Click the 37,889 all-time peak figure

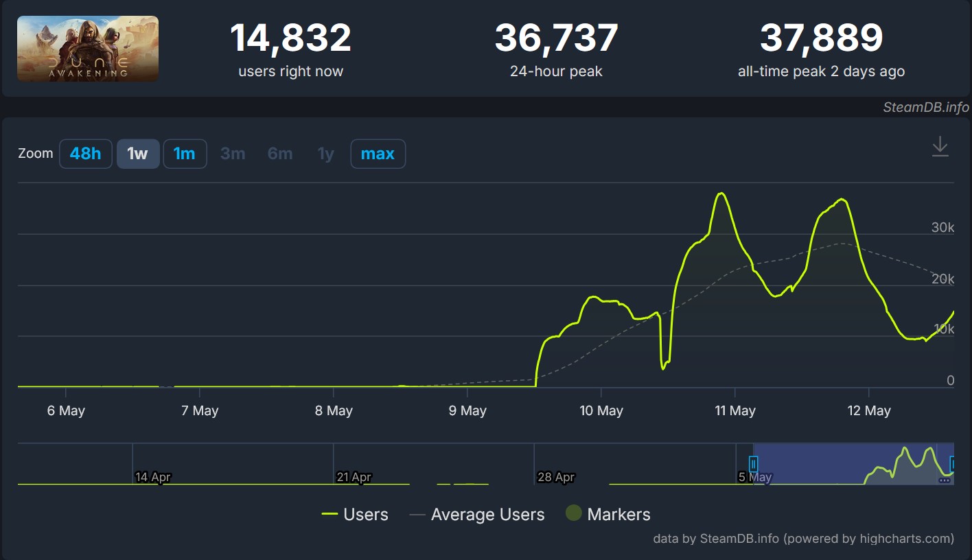821,38
